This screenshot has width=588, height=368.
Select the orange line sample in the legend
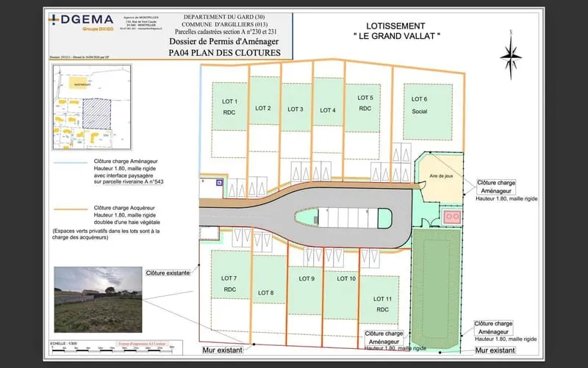71,209
